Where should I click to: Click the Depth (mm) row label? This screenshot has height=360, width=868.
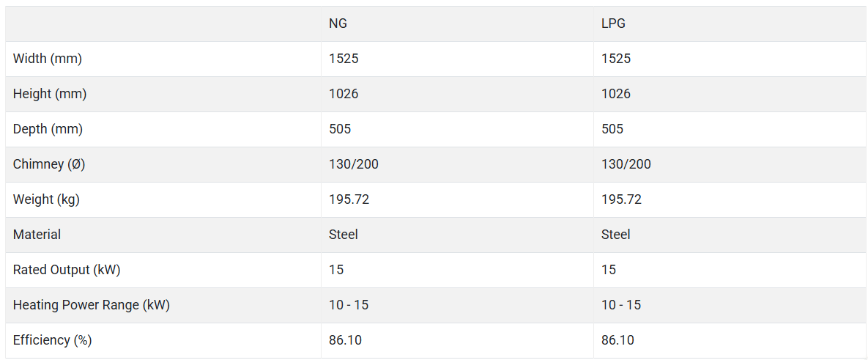[48, 130]
